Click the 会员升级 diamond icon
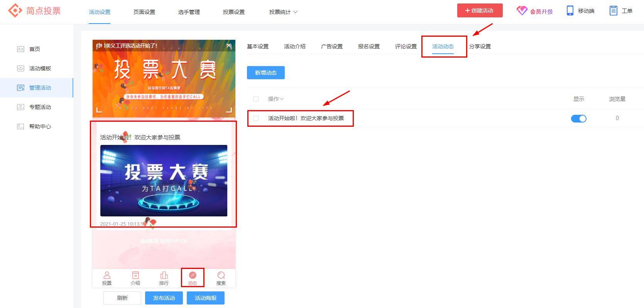The width and height of the screenshot is (644, 308). [x=522, y=11]
